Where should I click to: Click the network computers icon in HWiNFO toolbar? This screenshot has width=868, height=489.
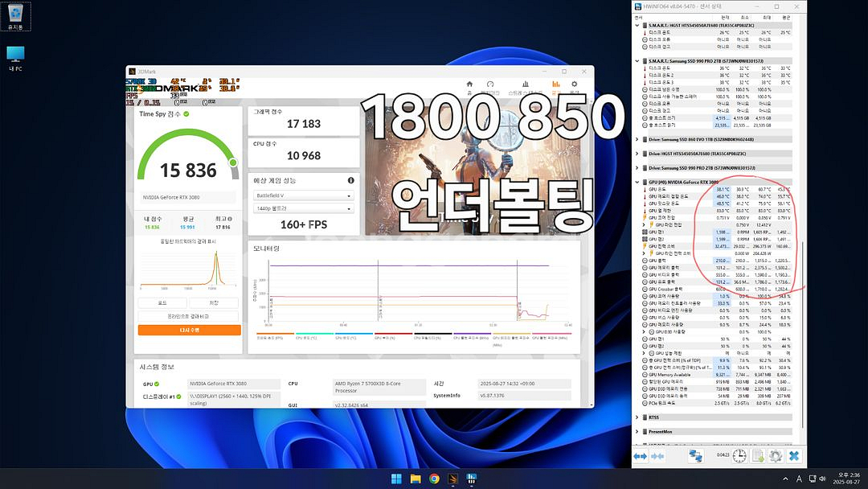pos(695,456)
